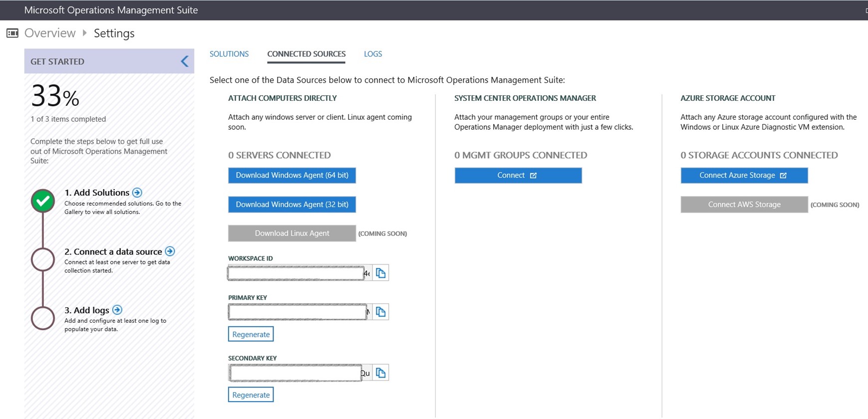868x419 pixels.
Task: Click the disabled Download Linux Agent button
Action: 292,233
